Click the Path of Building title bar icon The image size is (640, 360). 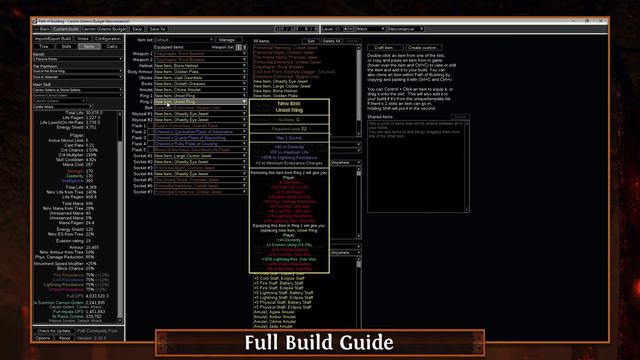[x=35, y=21]
